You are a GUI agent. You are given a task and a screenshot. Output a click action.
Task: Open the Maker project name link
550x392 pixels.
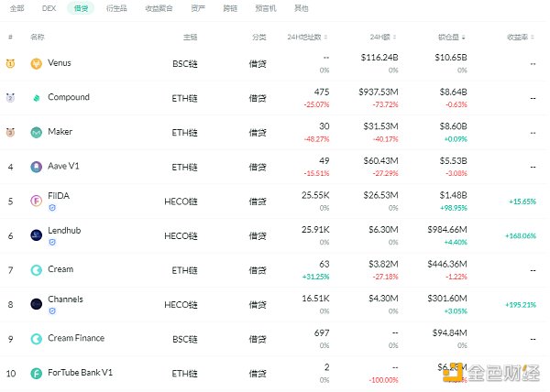tap(60, 132)
